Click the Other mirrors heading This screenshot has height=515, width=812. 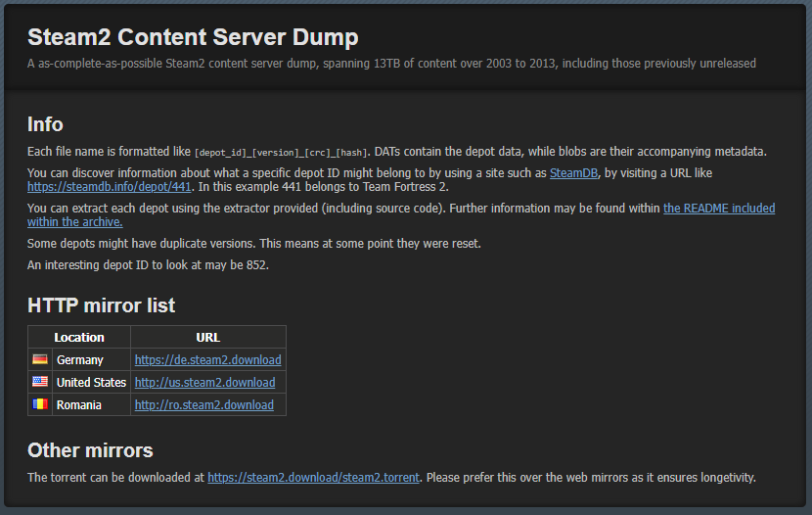point(90,450)
